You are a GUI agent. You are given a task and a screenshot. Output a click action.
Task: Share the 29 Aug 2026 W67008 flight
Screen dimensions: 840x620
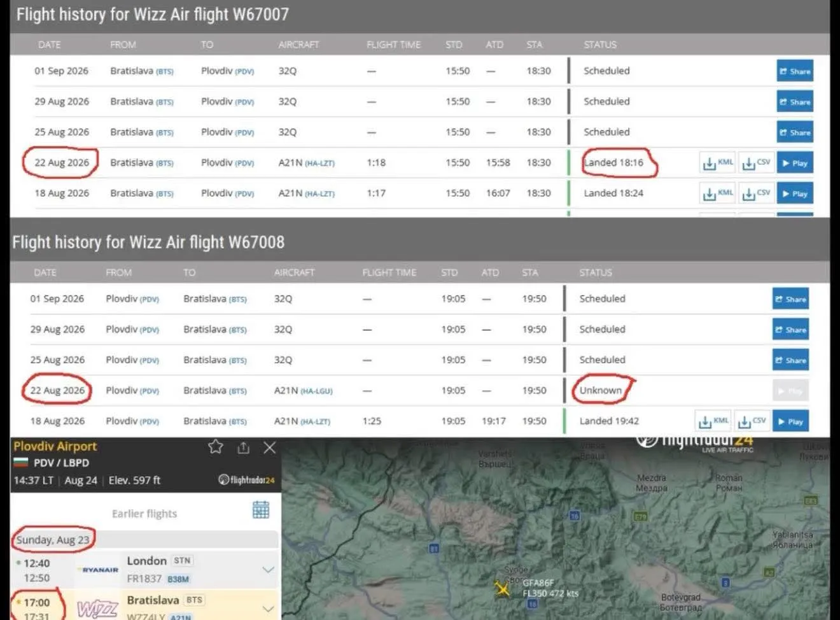(790, 329)
